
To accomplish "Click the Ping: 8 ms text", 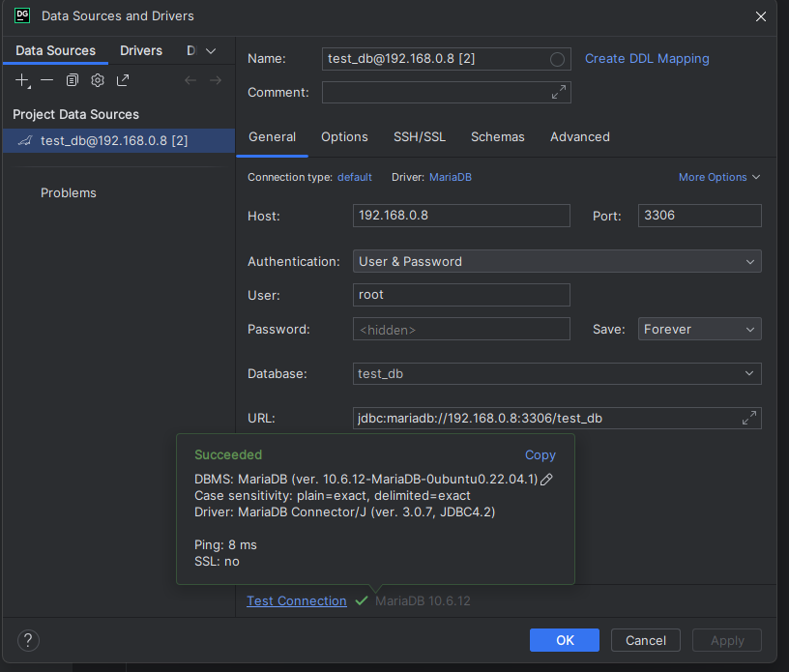I will (225, 545).
